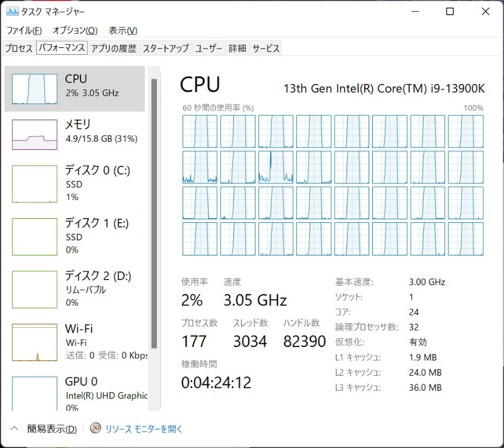Open the オプション(O) menu
The height and width of the screenshot is (448, 504).
[75, 30]
